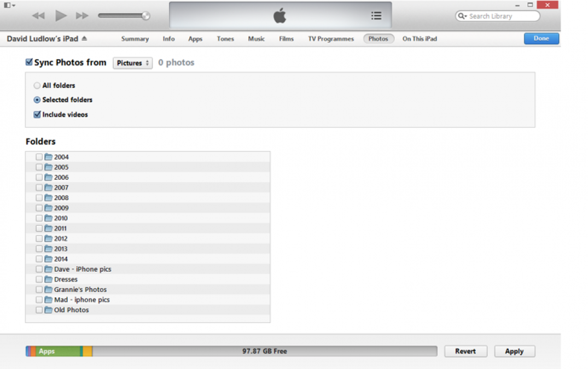Minimize the iTunes window
This screenshot has width=588, height=369.
tap(517, 5)
